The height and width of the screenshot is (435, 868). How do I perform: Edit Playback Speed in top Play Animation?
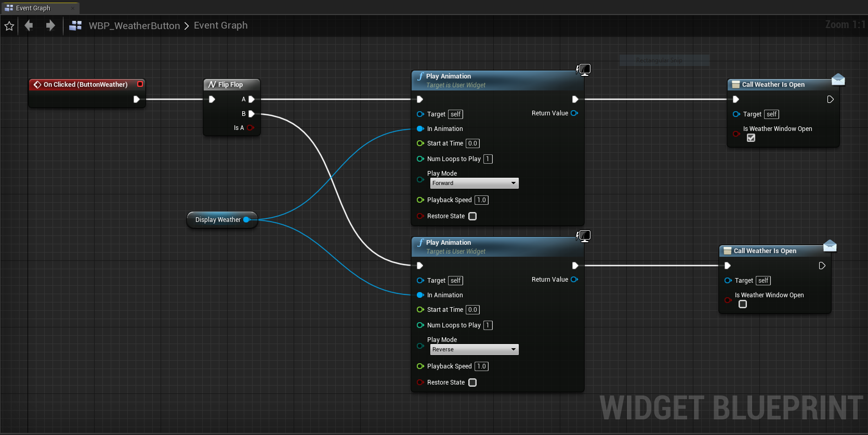click(x=481, y=200)
